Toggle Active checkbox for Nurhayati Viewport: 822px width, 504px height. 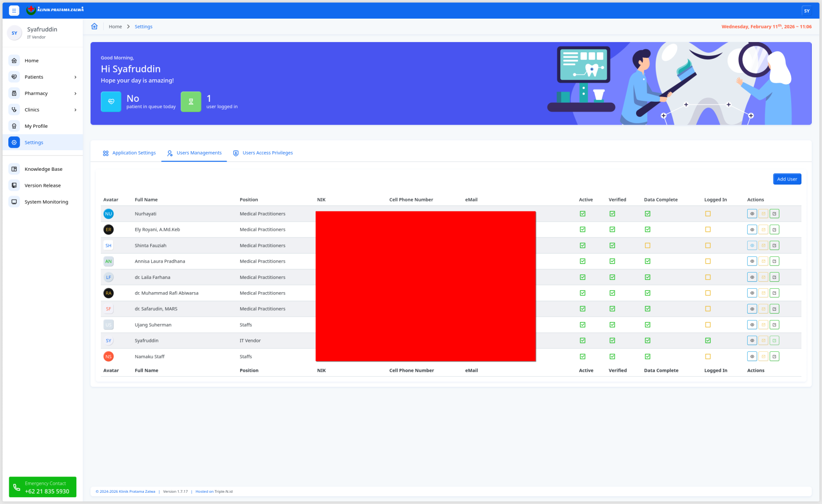(582, 214)
